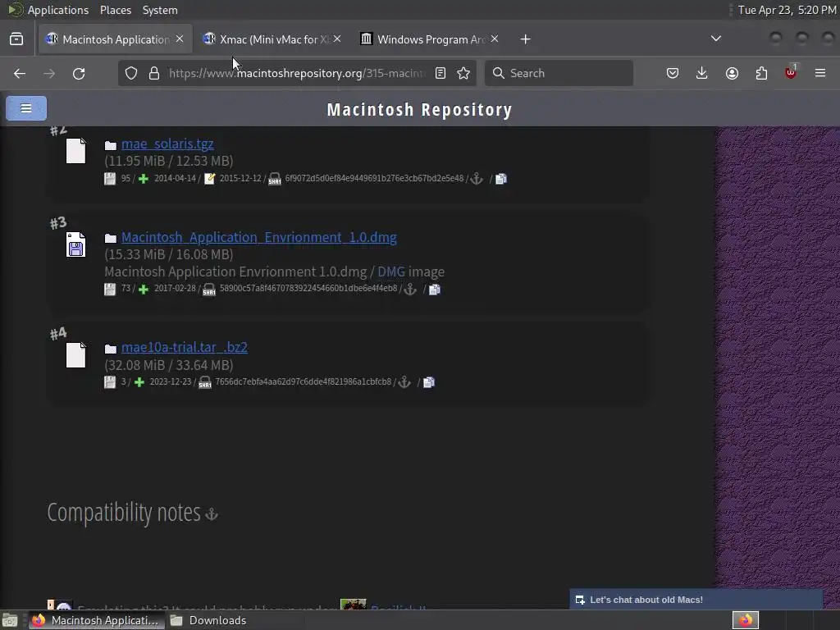840x630 pixels.
Task: Open the Applications menu
Action: coord(58,10)
